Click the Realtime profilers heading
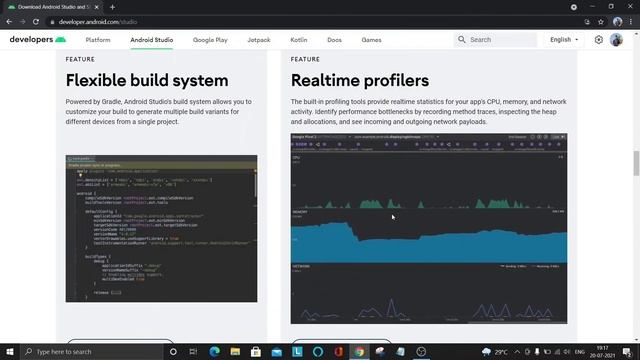 coord(360,80)
